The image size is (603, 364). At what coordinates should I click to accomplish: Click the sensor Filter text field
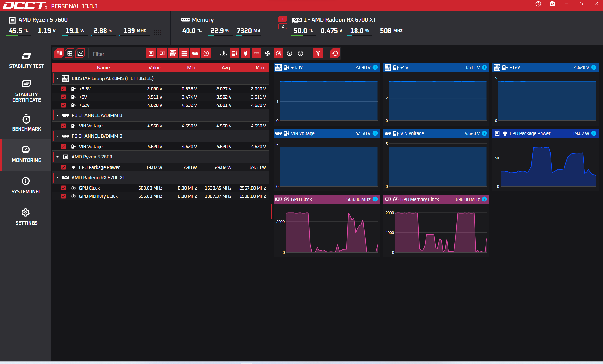(x=115, y=54)
